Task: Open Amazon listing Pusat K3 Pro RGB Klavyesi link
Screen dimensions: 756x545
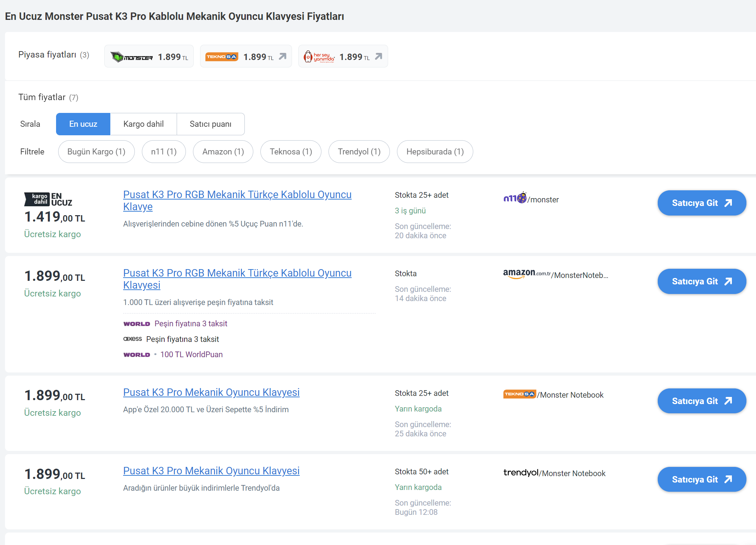Action: [237, 279]
